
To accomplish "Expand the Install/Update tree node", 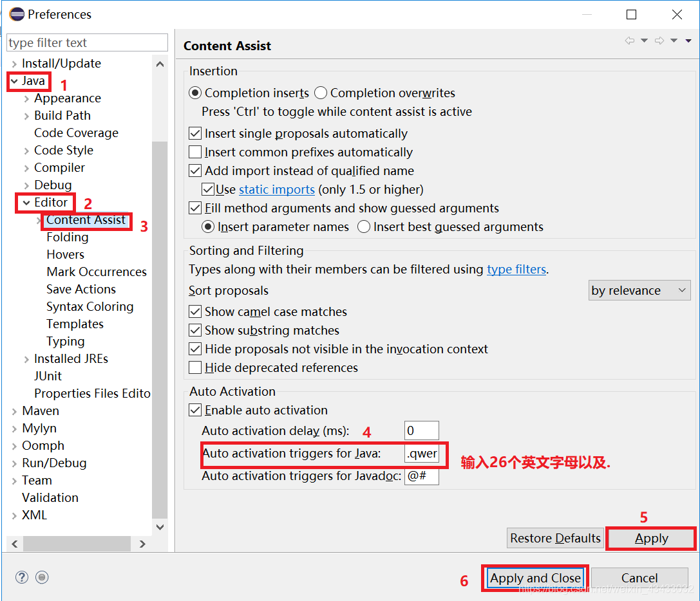I will click(x=14, y=64).
